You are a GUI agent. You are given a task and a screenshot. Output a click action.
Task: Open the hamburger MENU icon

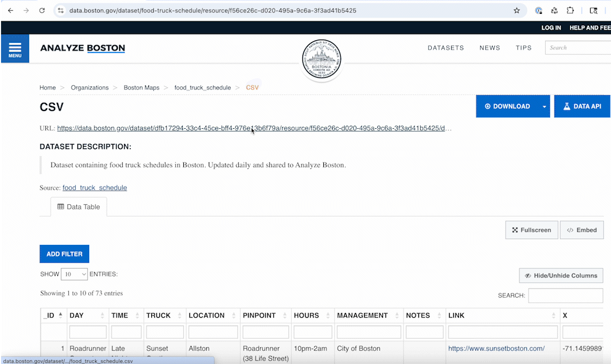pos(15,49)
